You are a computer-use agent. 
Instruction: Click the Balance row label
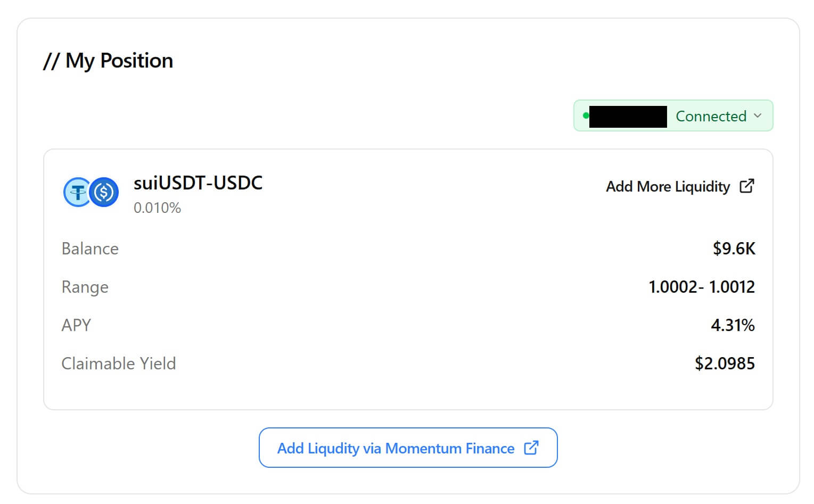[x=90, y=249]
